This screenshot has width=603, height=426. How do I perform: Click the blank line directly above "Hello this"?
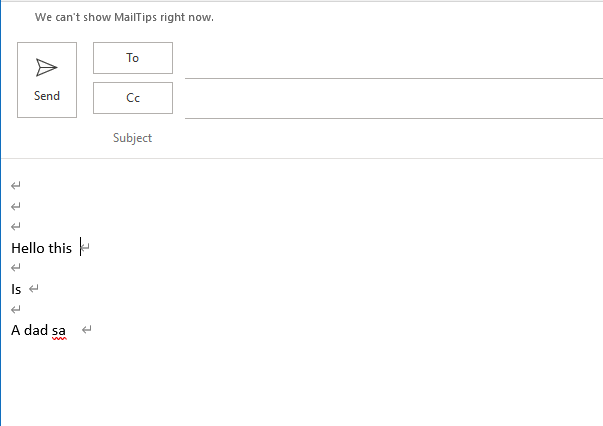click(x=16, y=227)
